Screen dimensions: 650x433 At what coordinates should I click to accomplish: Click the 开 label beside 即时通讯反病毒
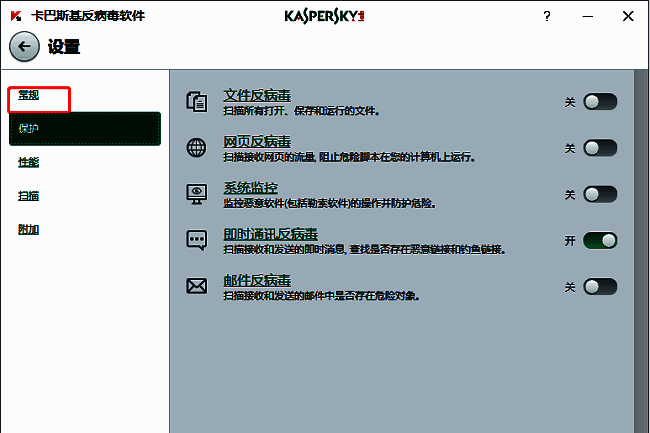pyautogui.click(x=570, y=241)
